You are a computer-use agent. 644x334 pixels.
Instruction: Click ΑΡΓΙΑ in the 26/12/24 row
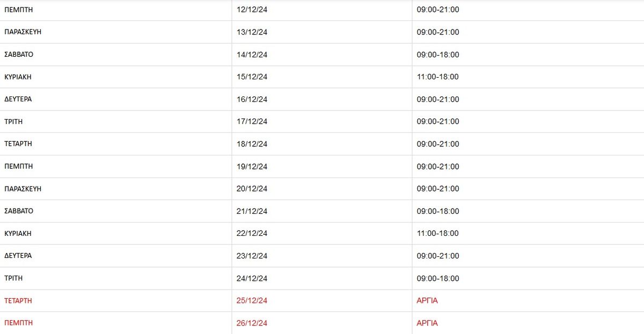pyautogui.click(x=427, y=323)
